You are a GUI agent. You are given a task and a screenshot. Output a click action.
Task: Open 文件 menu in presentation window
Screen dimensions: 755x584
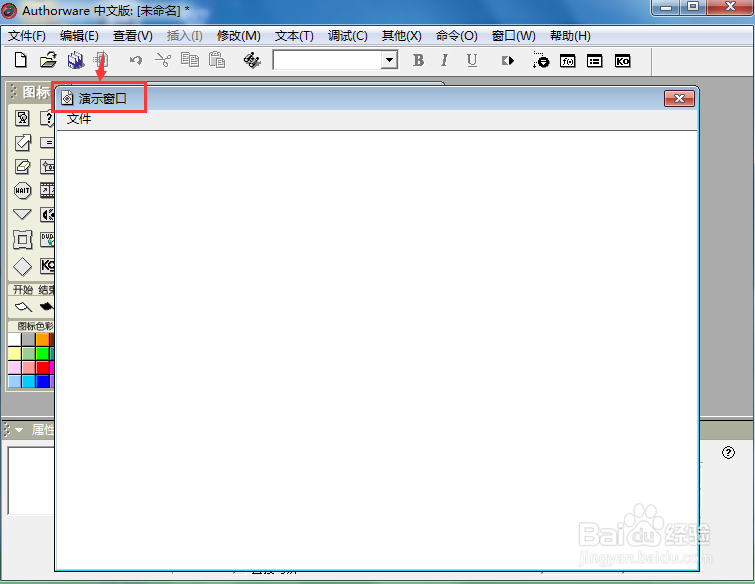78,119
